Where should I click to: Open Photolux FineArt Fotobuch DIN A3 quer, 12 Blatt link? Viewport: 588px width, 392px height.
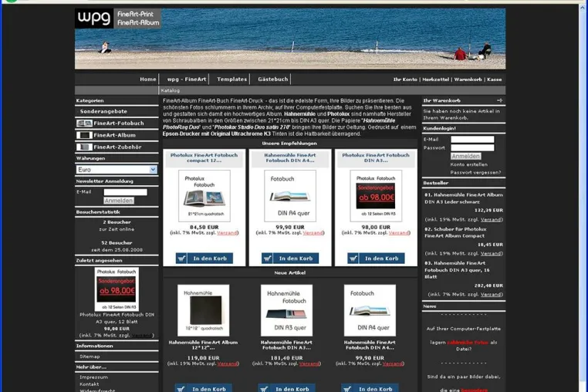(x=117, y=318)
